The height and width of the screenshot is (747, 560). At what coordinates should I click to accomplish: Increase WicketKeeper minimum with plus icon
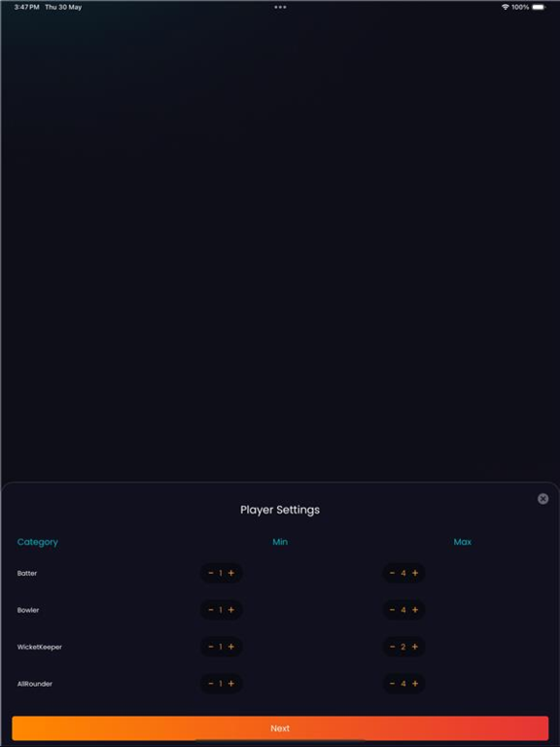(x=231, y=647)
